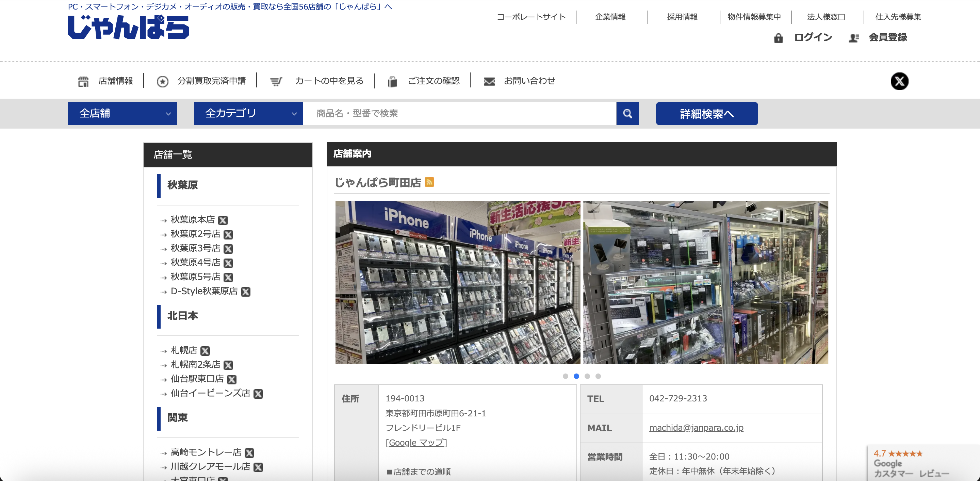This screenshot has width=980, height=481.
Task: Click the shopping cart icon
Action: pos(276,81)
